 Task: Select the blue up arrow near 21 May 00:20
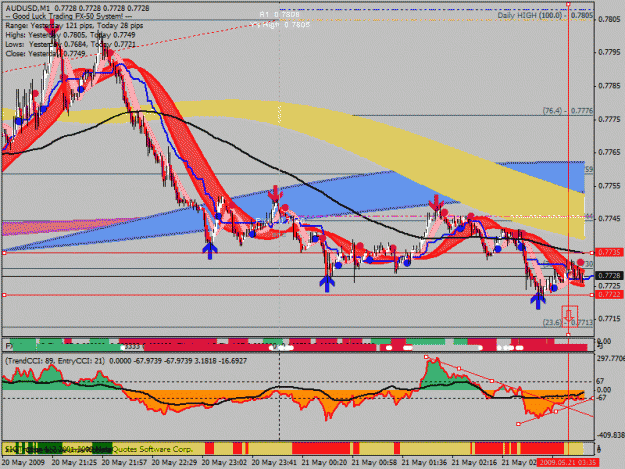(x=327, y=284)
